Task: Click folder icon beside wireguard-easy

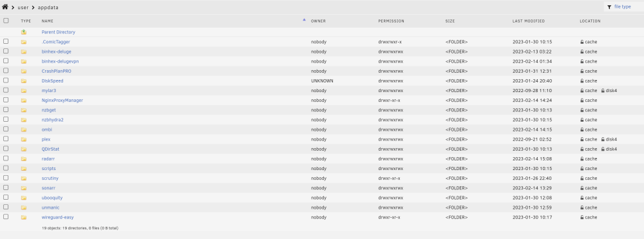Action: pyautogui.click(x=24, y=218)
